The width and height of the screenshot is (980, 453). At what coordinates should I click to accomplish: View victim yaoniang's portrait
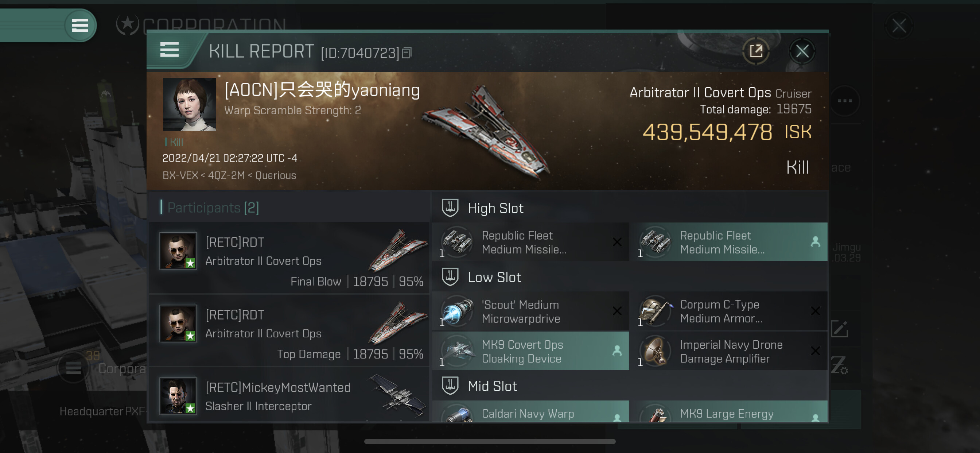point(190,105)
